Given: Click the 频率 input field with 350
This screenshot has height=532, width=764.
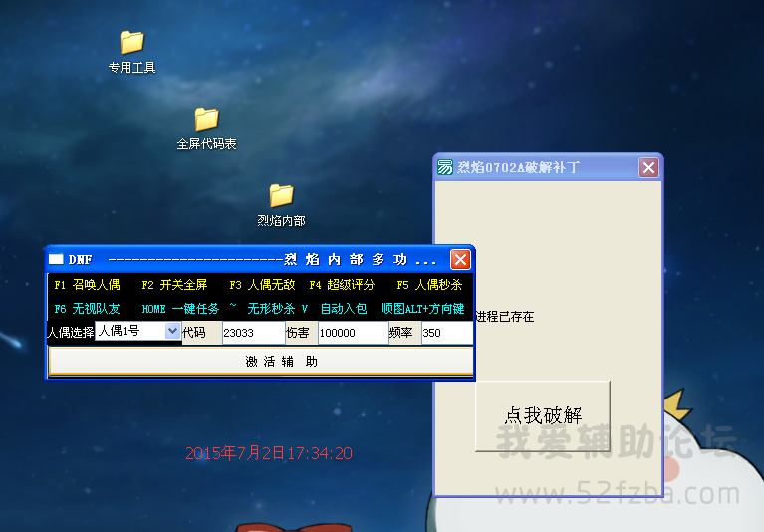Looking at the screenshot, I should [x=447, y=333].
